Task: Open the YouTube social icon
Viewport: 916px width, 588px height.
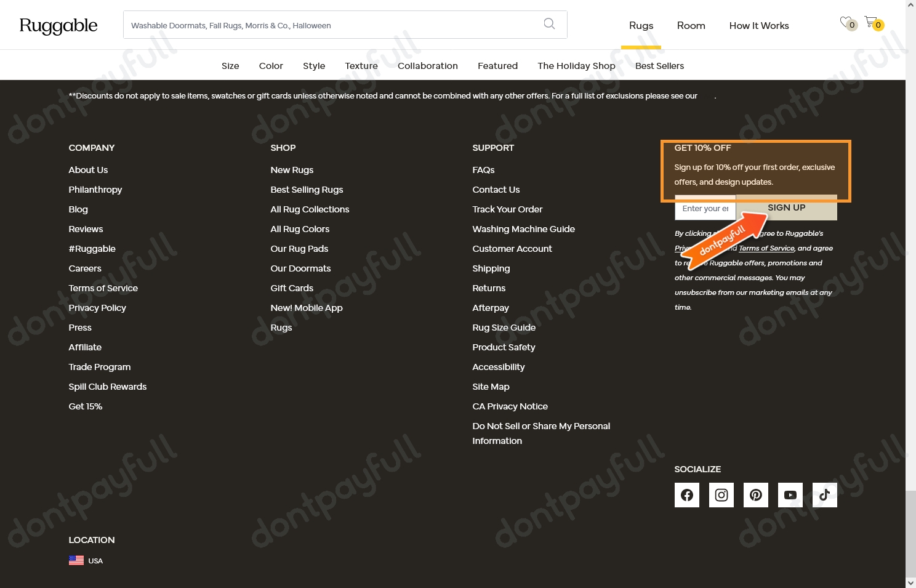Action: click(x=790, y=495)
